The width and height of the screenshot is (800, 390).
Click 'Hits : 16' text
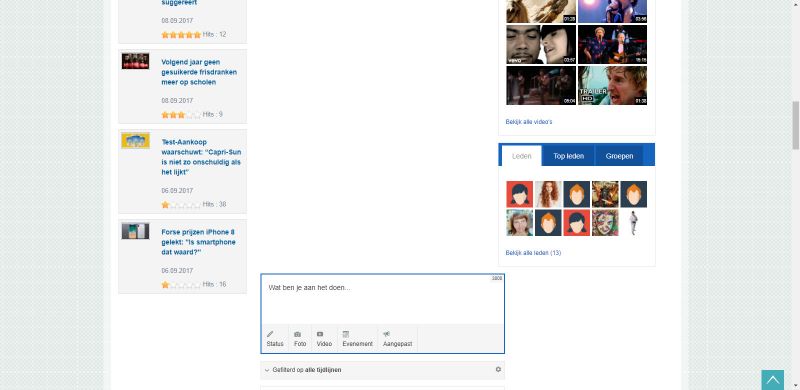click(x=214, y=284)
